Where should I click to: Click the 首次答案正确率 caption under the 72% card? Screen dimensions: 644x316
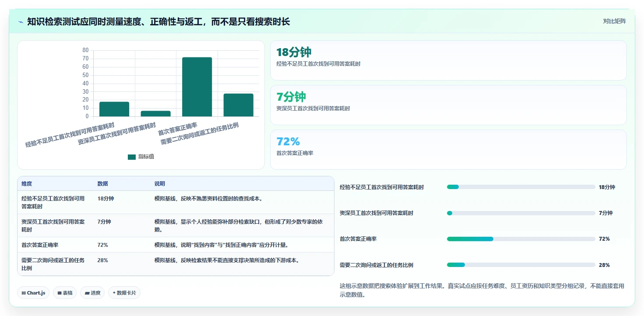click(x=295, y=153)
